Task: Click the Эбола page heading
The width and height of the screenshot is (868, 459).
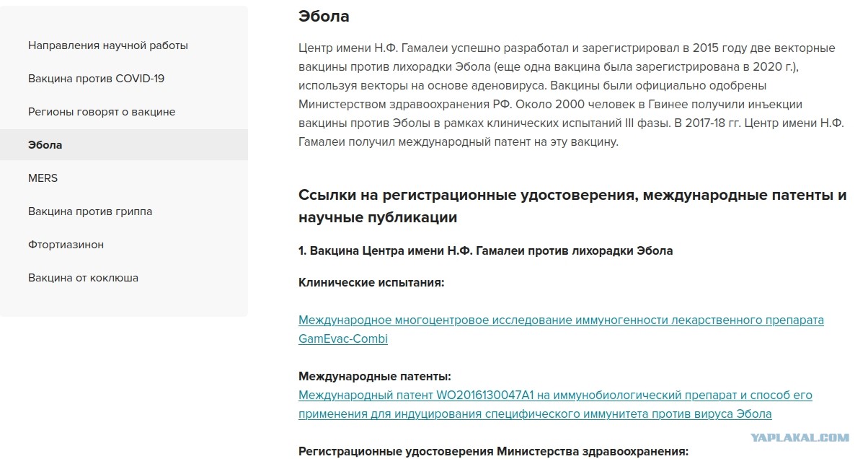Action: click(324, 17)
